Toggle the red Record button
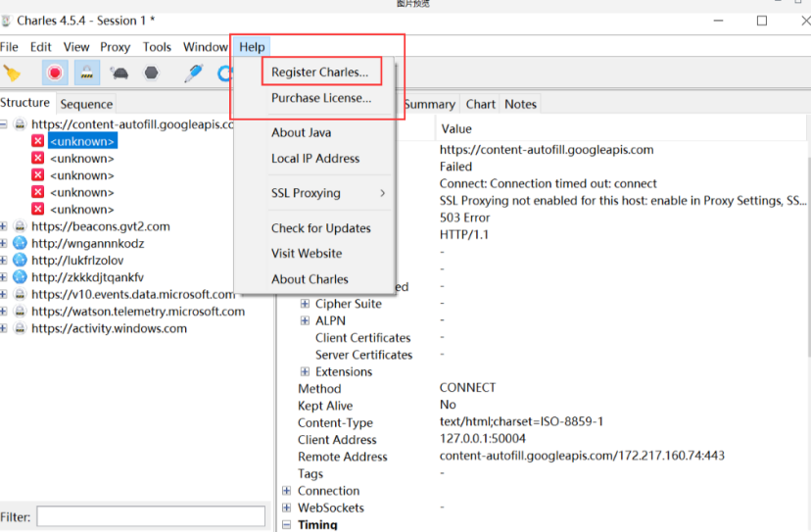This screenshot has height=532, width=811. 55,73
